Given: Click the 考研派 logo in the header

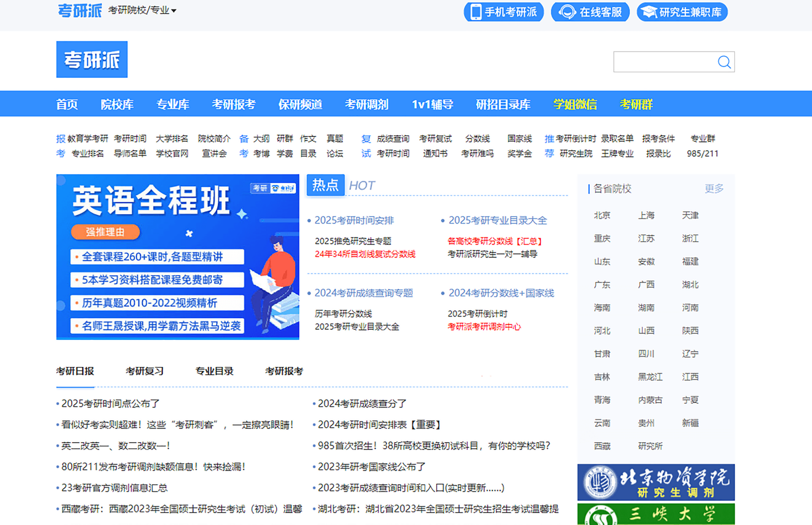Looking at the screenshot, I should 91,60.
